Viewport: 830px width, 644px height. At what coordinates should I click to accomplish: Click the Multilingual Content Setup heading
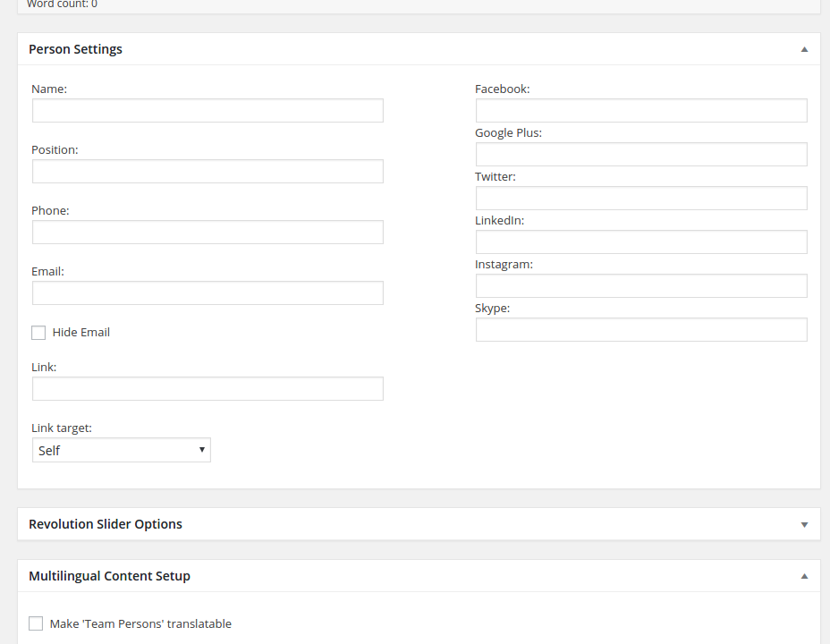click(x=109, y=576)
